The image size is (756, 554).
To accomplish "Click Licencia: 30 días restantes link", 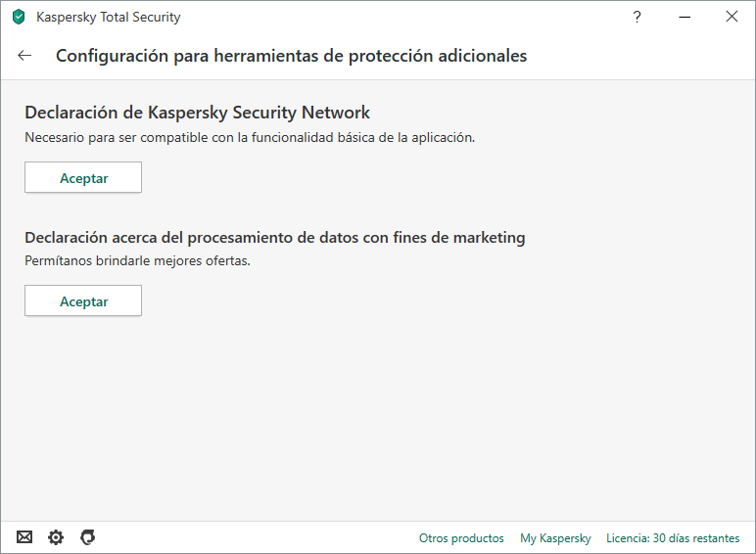I will 673,538.
